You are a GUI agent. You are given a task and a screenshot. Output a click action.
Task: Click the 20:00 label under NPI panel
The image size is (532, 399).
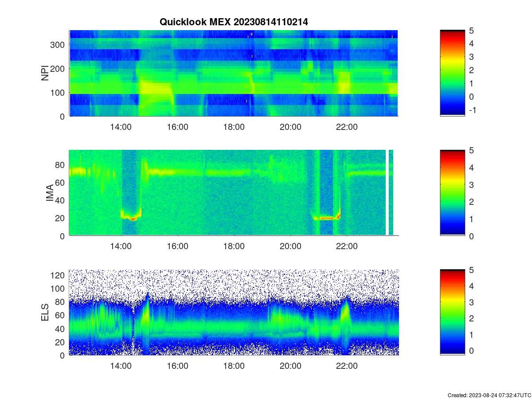click(290, 127)
